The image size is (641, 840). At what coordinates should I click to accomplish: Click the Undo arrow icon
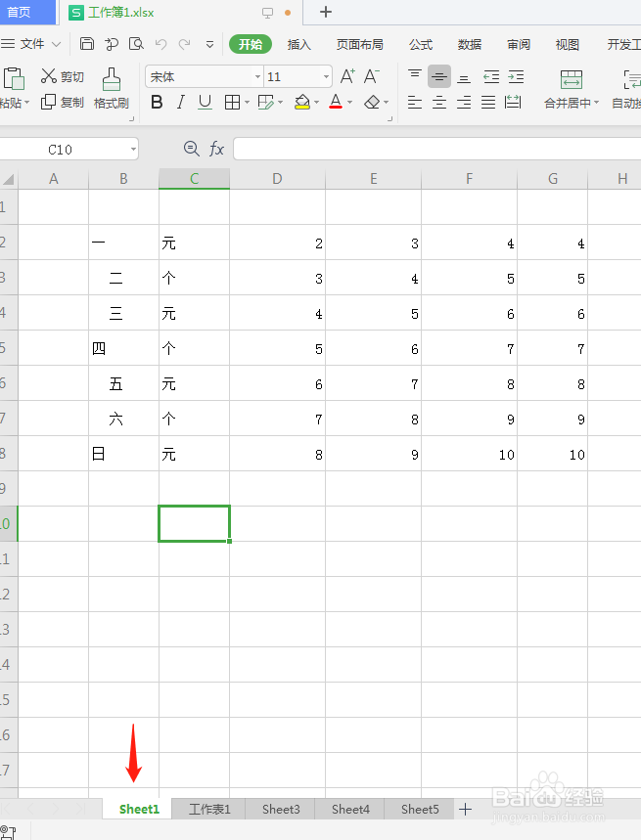[160, 44]
